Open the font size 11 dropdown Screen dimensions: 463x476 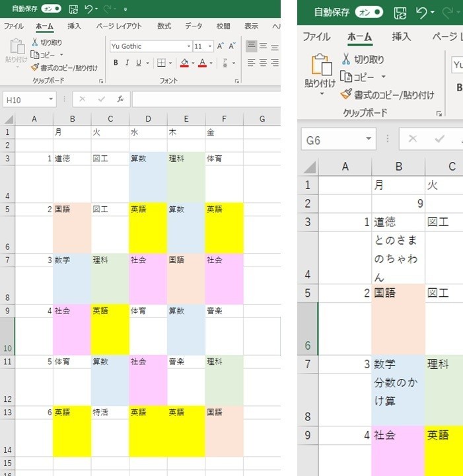210,46
